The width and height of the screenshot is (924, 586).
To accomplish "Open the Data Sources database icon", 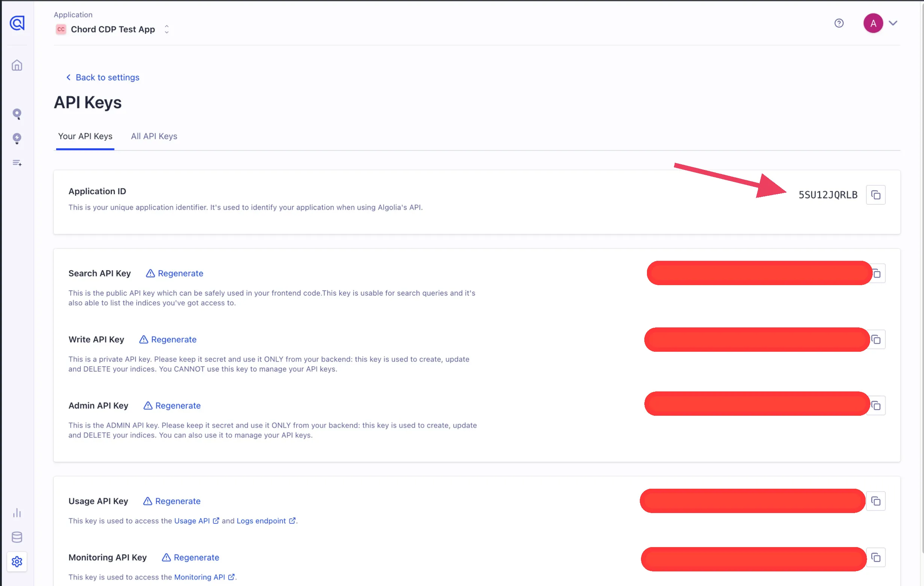I will point(17,537).
